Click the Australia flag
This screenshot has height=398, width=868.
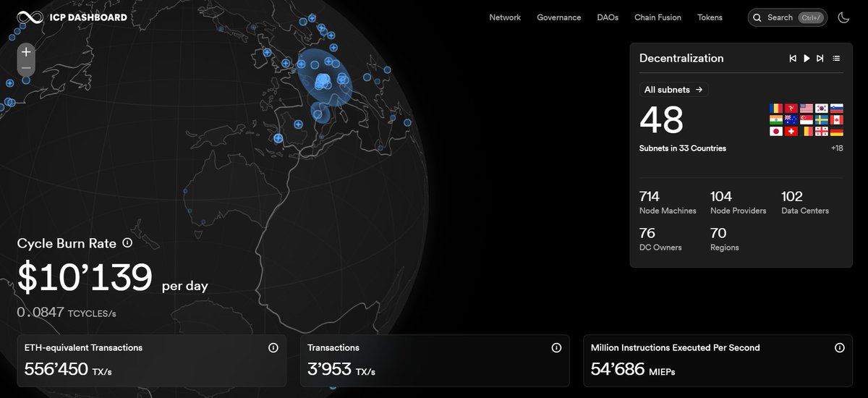click(x=791, y=120)
